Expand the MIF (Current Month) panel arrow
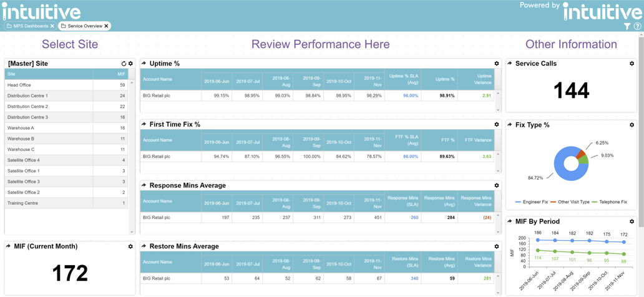This screenshot has height=297, width=644. (x=9, y=246)
